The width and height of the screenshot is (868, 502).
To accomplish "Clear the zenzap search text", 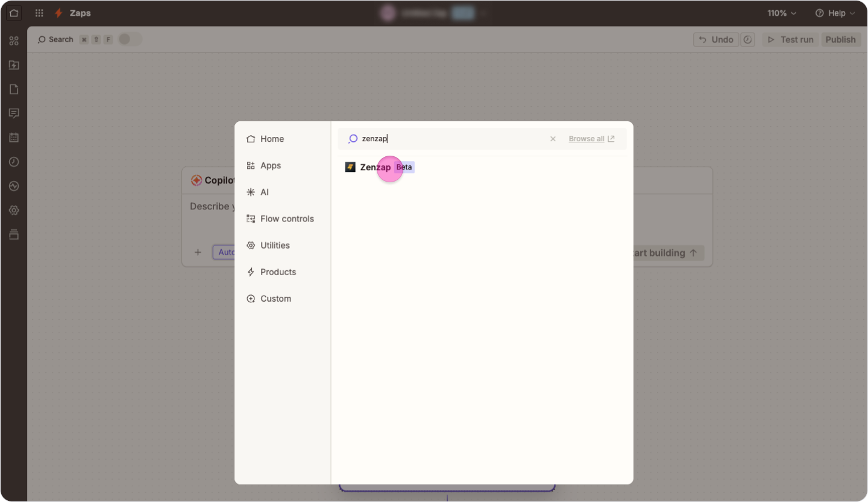I will pyautogui.click(x=553, y=139).
